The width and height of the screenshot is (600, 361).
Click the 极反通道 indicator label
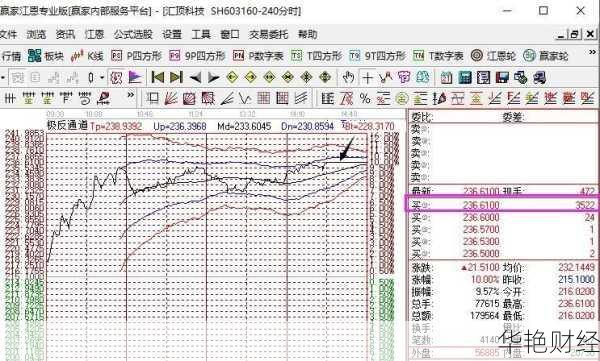[67, 126]
